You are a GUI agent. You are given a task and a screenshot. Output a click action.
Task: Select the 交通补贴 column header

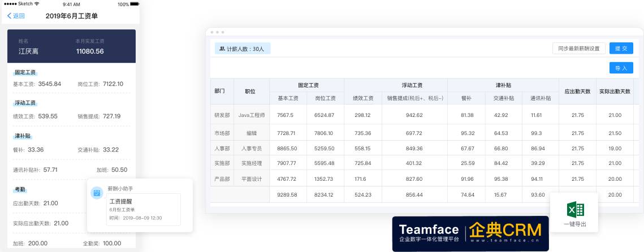504,98
